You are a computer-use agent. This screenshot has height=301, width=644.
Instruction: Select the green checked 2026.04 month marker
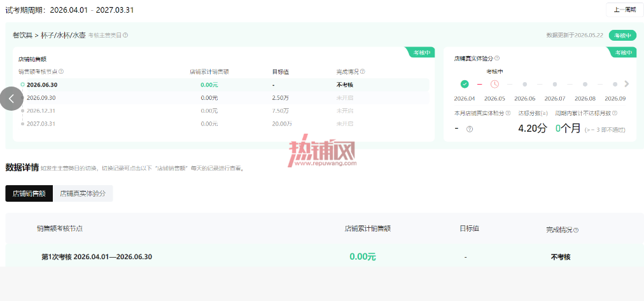point(465,84)
